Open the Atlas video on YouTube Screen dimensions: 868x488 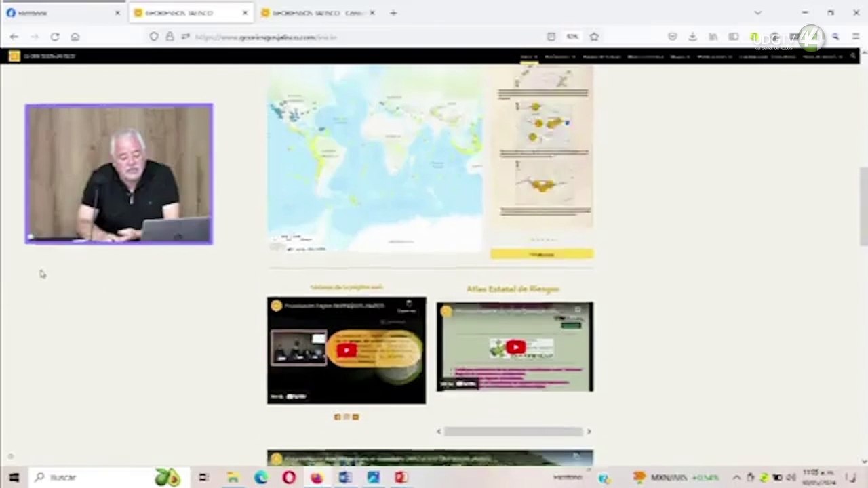click(466, 384)
